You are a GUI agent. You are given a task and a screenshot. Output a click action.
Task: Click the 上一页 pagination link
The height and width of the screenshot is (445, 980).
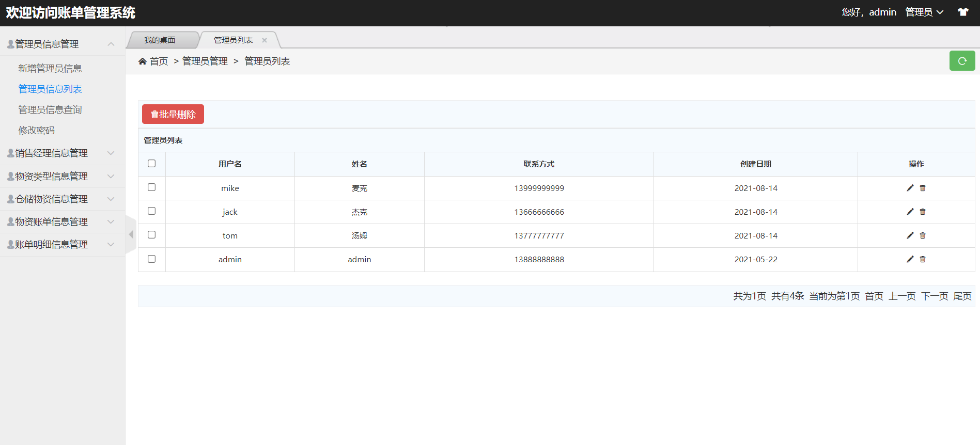pos(902,296)
